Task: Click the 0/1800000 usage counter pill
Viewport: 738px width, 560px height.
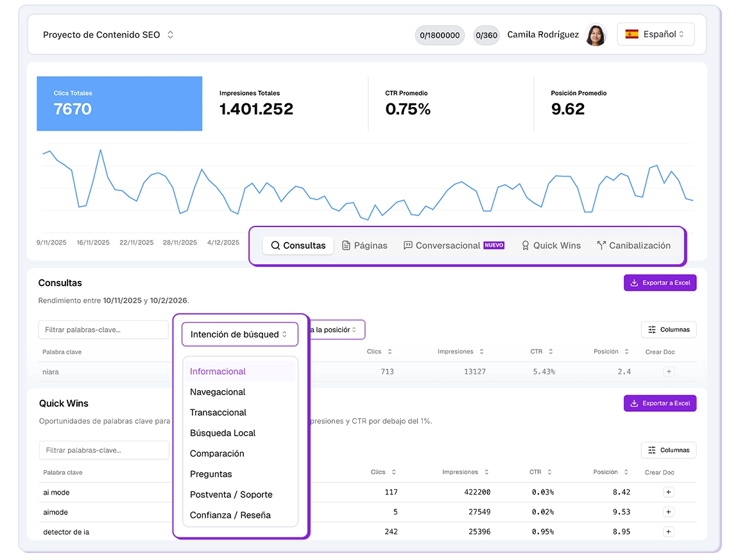Action: click(439, 35)
